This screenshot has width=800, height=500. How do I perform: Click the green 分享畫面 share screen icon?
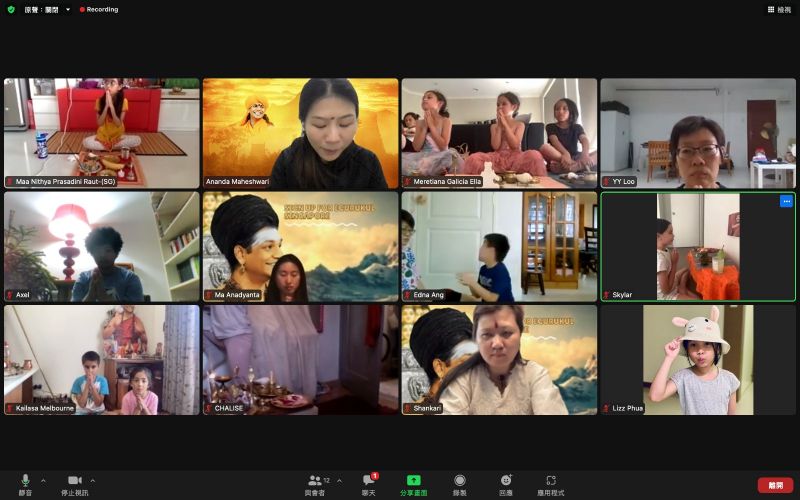coord(413,480)
